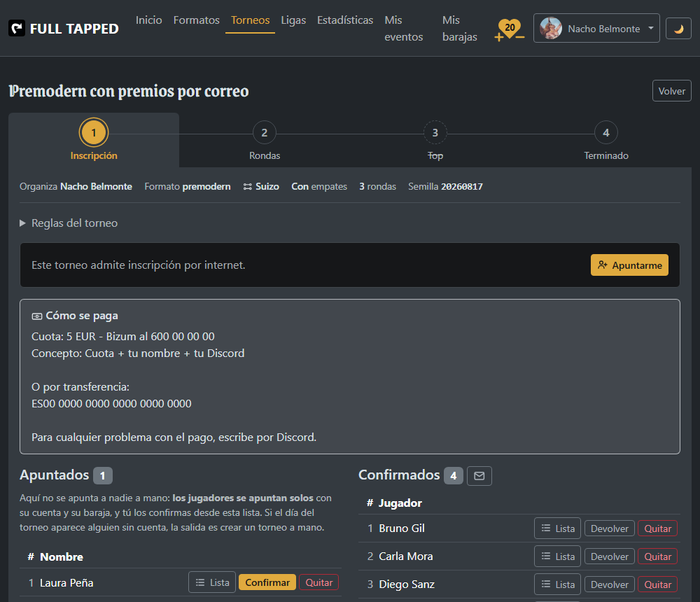Click Devolver for Bruno Gil
The image size is (700, 602).
610,528
